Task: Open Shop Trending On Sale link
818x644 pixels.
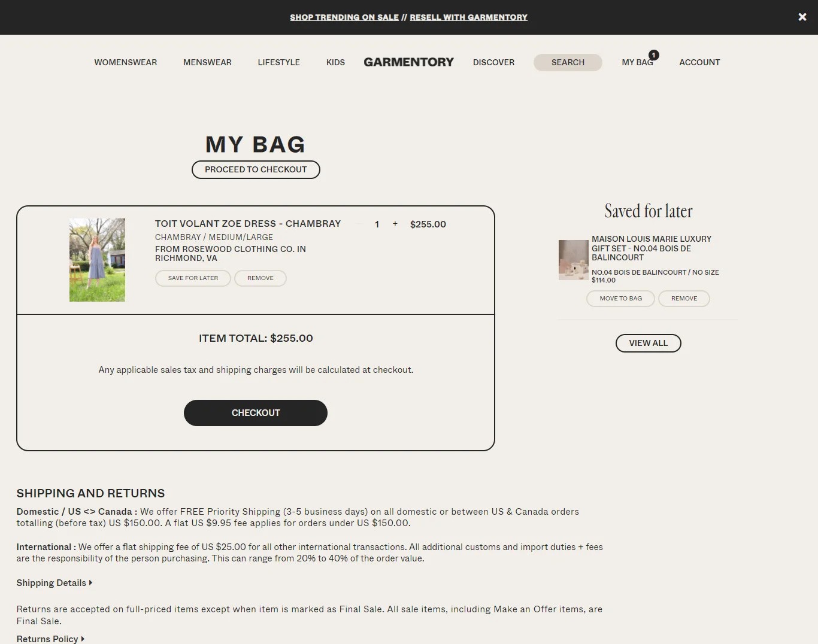Action: (344, 17)
